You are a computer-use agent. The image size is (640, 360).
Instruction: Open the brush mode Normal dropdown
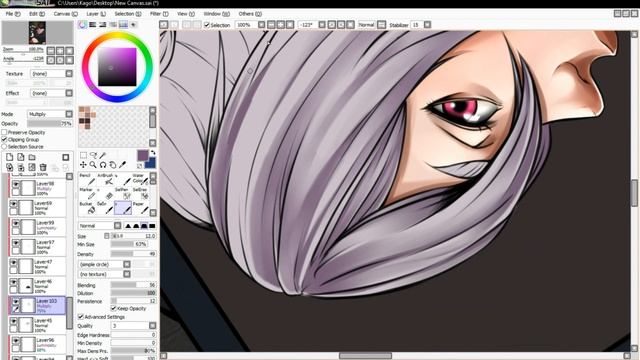[100, 226]
